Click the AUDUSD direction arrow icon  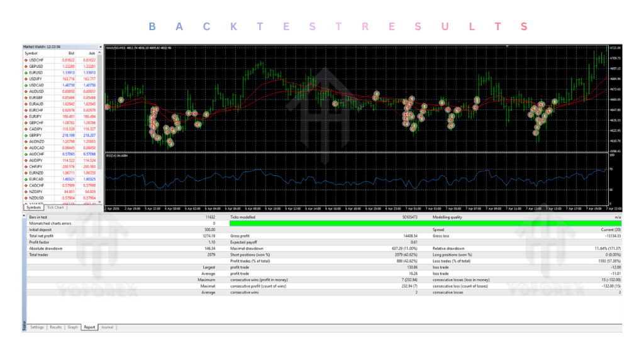click(26, 92)
